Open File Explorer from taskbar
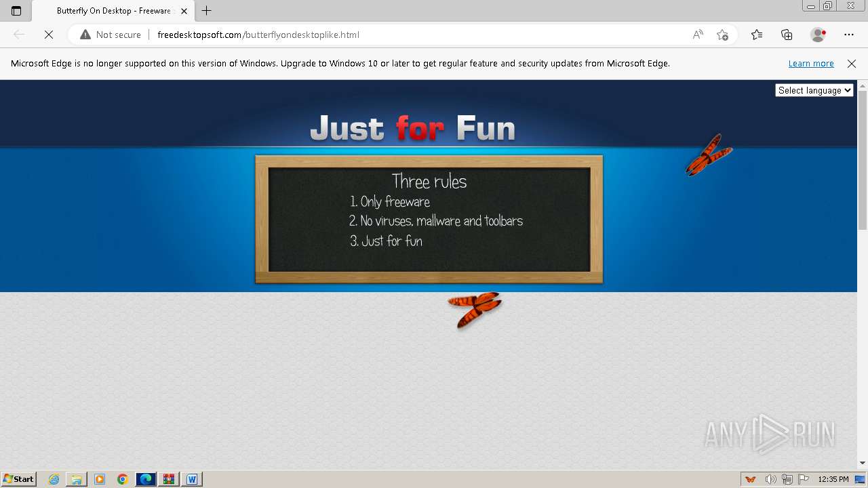868x488 pixels. (77, 479)
